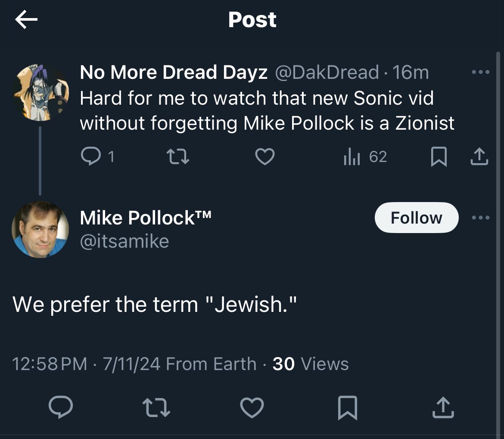The image size is (504, 439).
Task: Bookmark Mike Pollock's reply
Action: click(347, 408)
